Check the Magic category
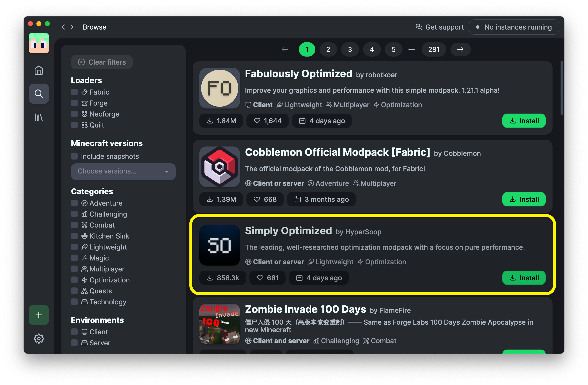 tap(74, 258)
